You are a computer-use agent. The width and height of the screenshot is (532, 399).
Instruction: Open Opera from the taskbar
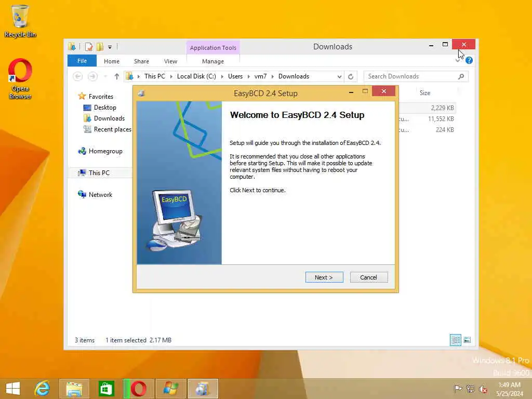138,389
